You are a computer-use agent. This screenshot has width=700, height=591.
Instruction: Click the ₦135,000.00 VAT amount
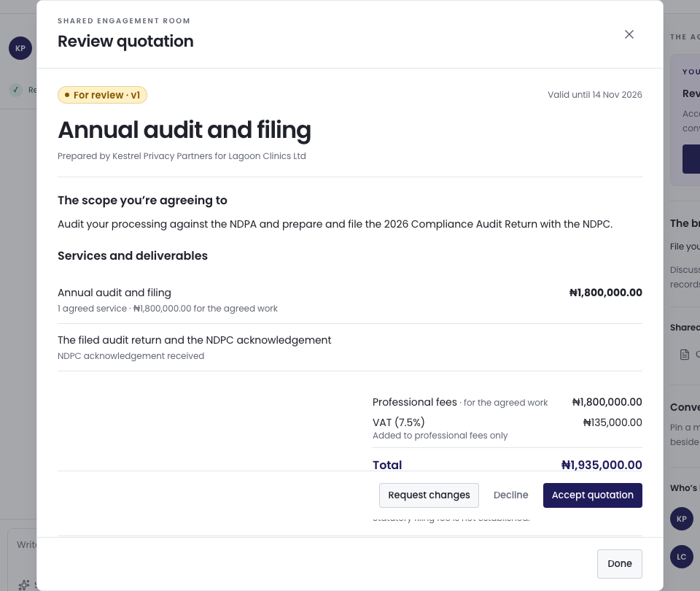(x=612, y=422)
